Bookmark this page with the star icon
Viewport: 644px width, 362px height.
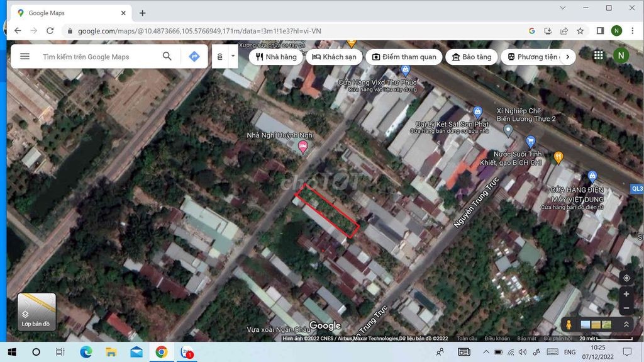580,31
